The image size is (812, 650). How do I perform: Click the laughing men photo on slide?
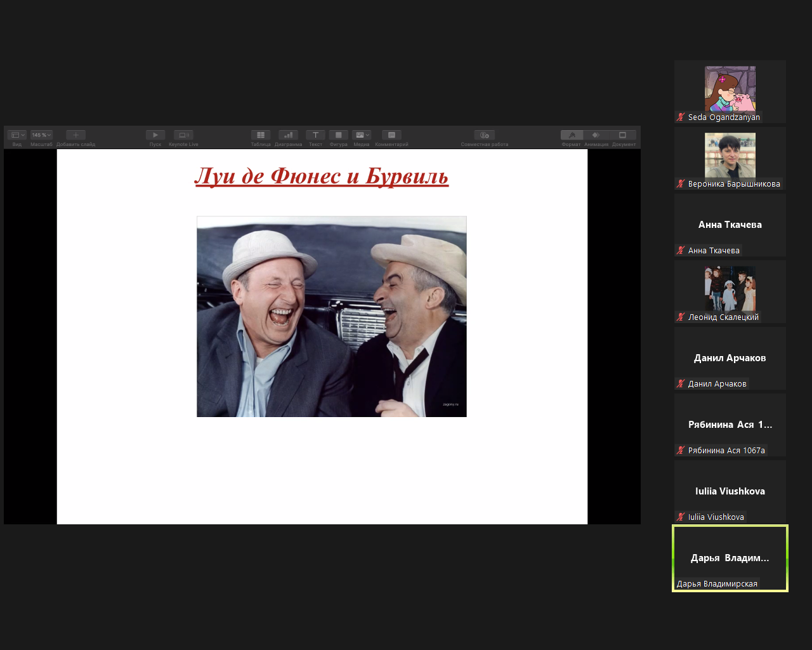coord(331,316)
